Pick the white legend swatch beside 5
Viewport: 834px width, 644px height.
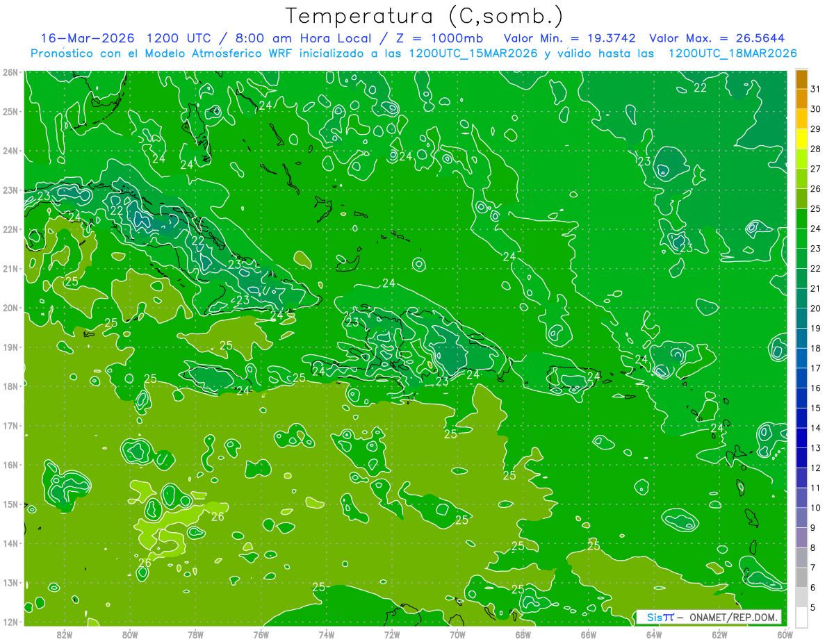(801, 617)
